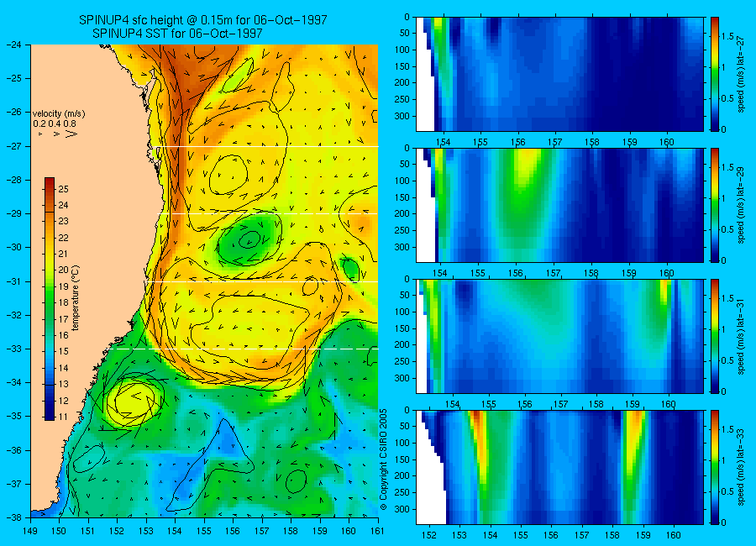Click the 'speed (m/s) lat=-33' label

[741, 467]
